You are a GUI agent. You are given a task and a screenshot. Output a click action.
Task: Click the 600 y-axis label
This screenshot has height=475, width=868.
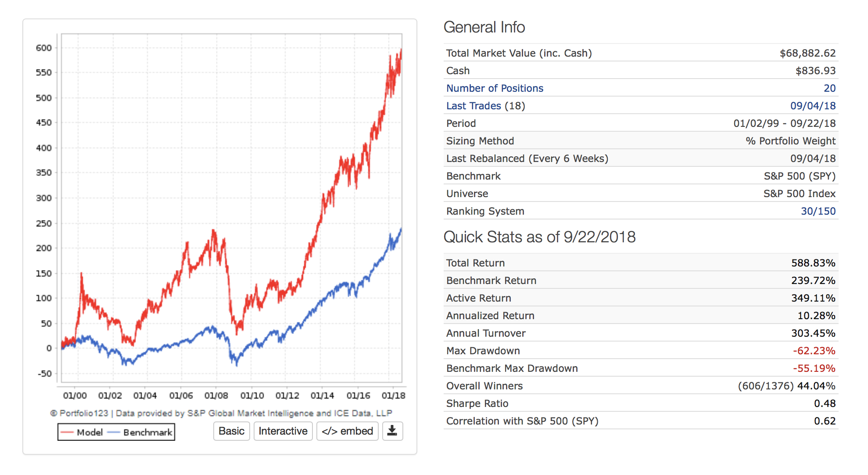click(44, 48)
